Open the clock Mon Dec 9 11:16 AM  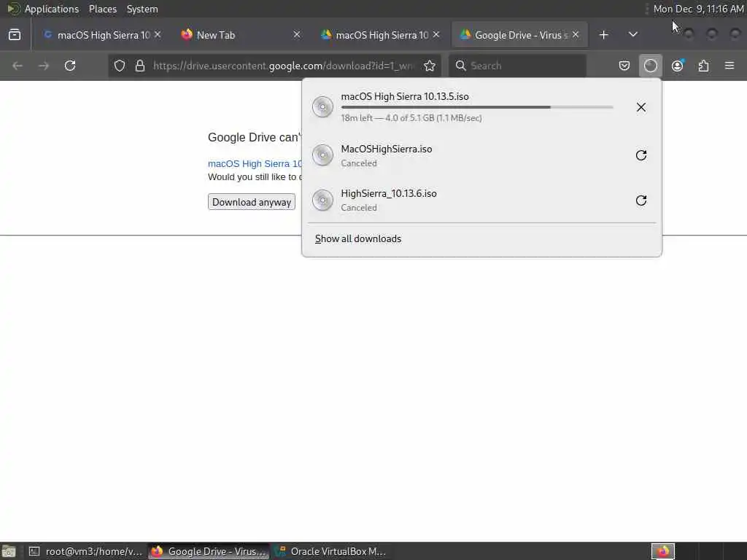coord(698,9)
